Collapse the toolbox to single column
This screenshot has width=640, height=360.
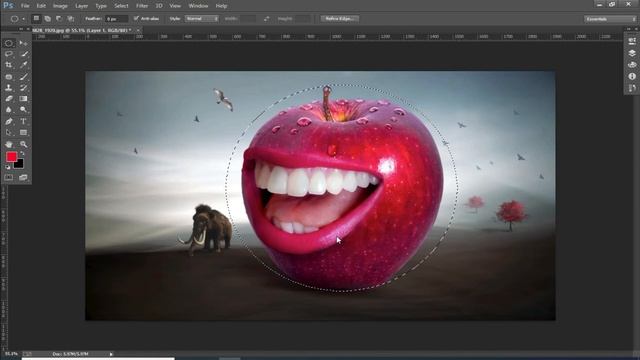coord(21,29)
